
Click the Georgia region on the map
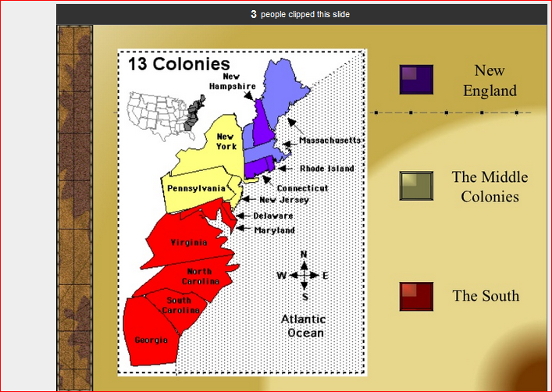[150, 340]
